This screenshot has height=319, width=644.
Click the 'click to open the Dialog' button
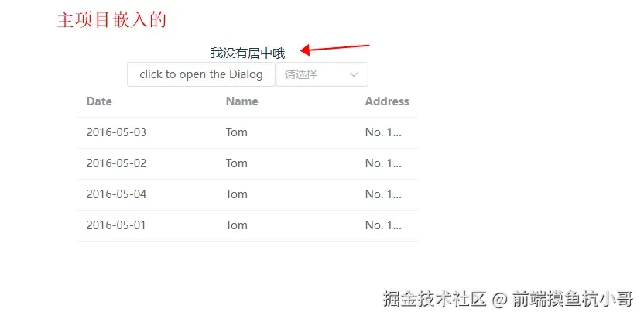pyautogui.click(x=200, y=74)
